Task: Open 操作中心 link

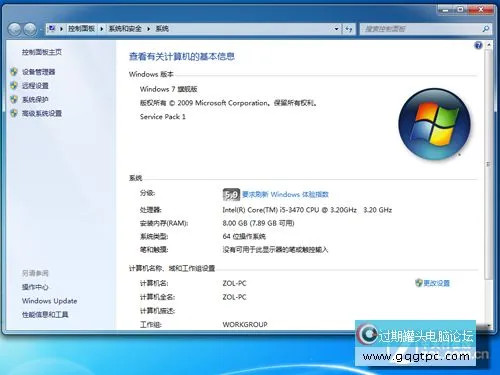Action: click(35, 287)
